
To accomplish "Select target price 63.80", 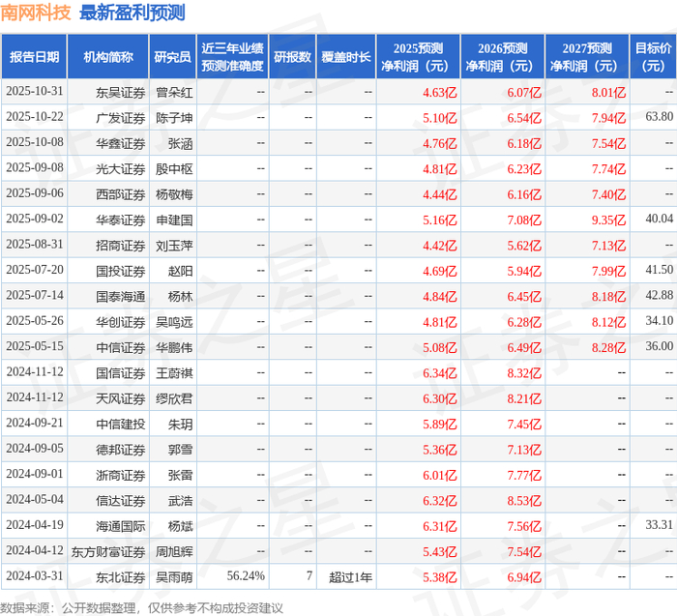I will click(660, 117).
